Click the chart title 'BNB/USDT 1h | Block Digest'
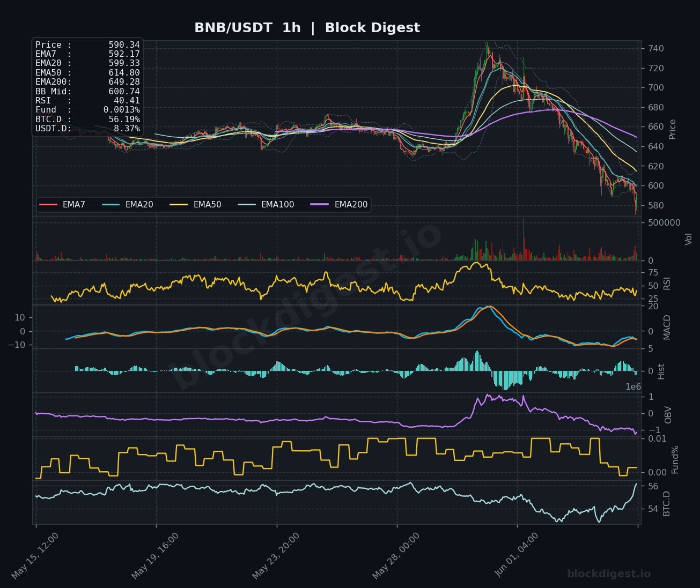This screenshot has height=588, width=700. click(x=307, y=28)
